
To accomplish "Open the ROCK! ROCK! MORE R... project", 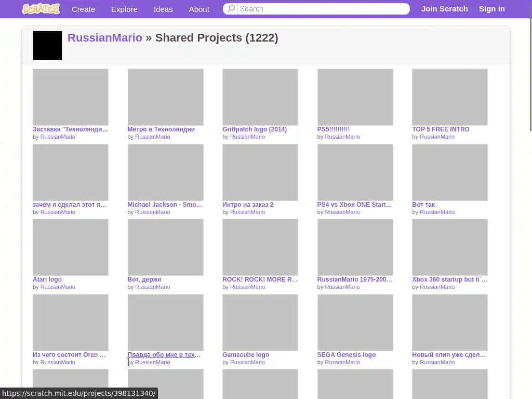I will (x=260, y=279).
